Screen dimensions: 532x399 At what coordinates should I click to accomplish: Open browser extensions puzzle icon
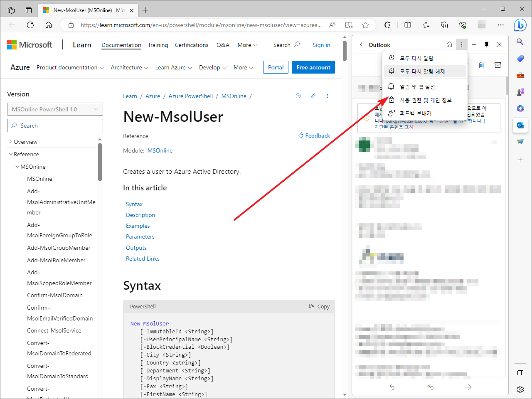pyautogui.click(x=388, y=25)
